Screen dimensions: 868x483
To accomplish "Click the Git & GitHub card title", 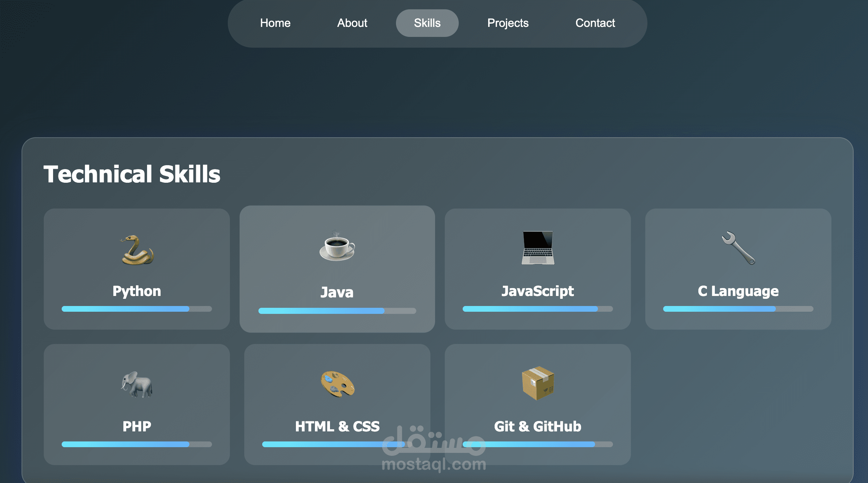I will point(538,426).
